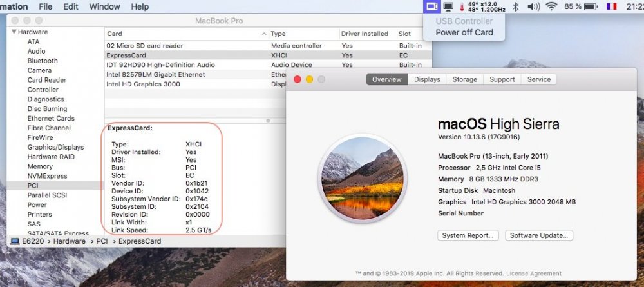Select NVMExpress in the hardware sidebar

pyautogui.click(x=47, y=176)
